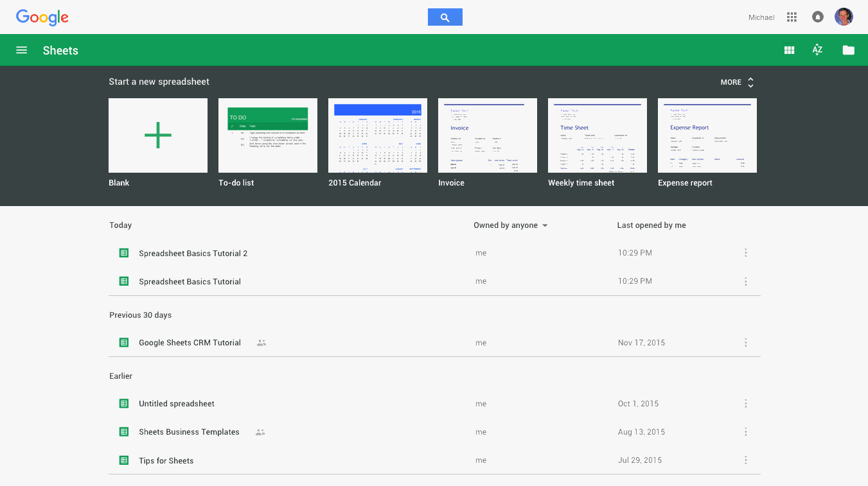This screenshot has height=486, width=868.
Task: Open Google notifications bell
Action: point(817,17)
